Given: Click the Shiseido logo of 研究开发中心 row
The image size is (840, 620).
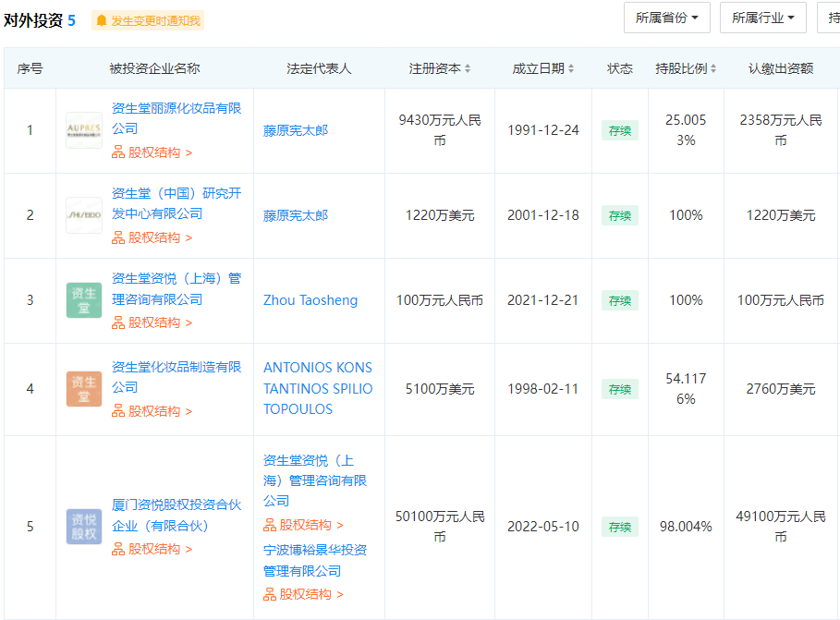Looking at the screenshot, I should (x=84, y=215).
